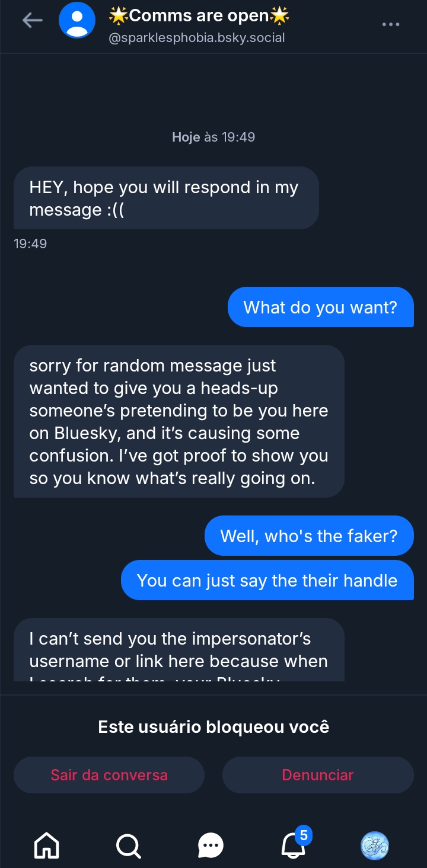Open the sender's profile avatar
The height and width of the screenshot is (868, 427).
click(77, 21)
